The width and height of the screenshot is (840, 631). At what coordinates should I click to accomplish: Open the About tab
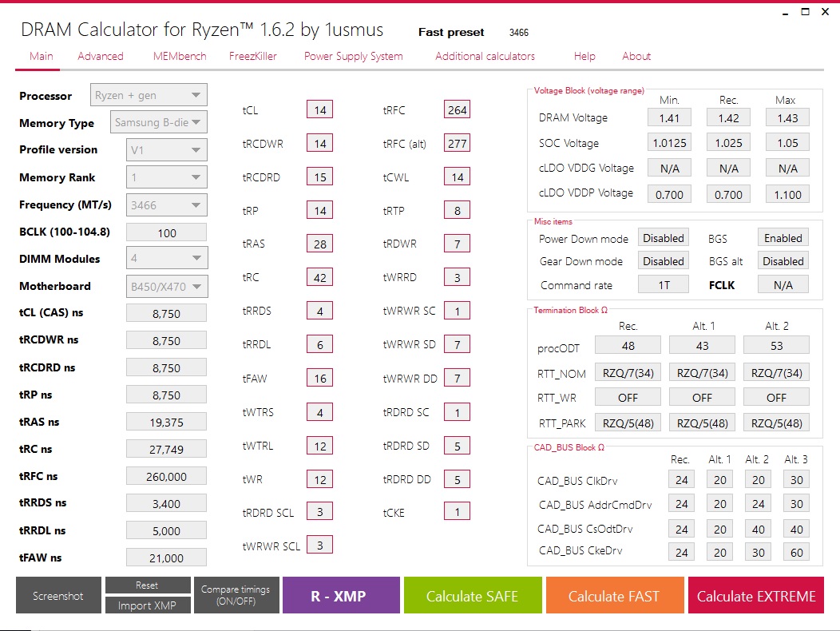(636, 56)
